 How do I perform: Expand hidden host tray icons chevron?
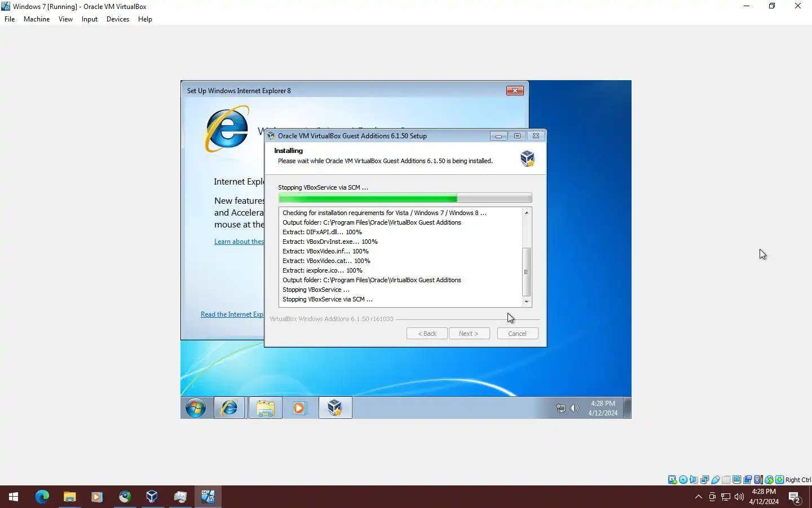tap(699, 497)
